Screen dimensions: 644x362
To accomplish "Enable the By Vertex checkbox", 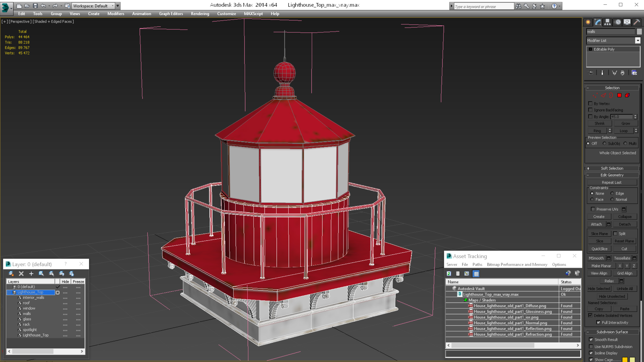I will point(591,103).
